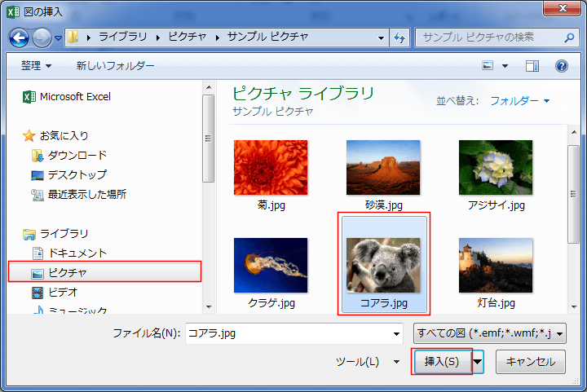Viewport: 587px width, 392px height.
Task: Open 最近表示した場所 in navigation pane
Action: tap(87, 194)
